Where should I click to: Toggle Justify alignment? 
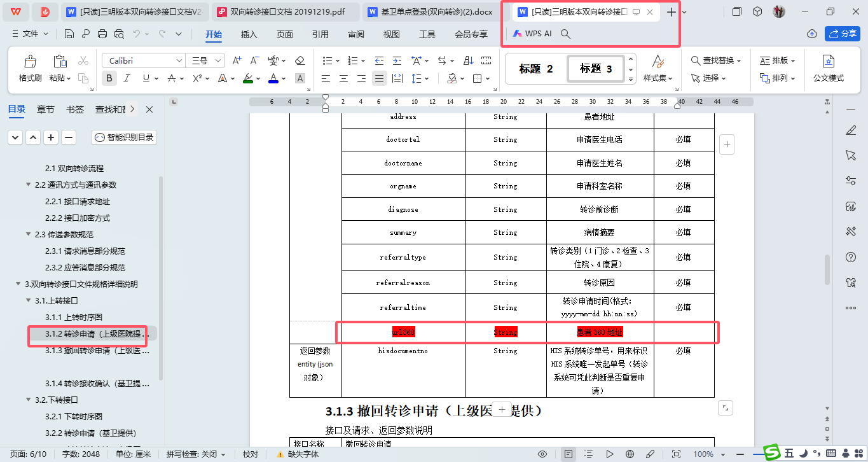380,78
